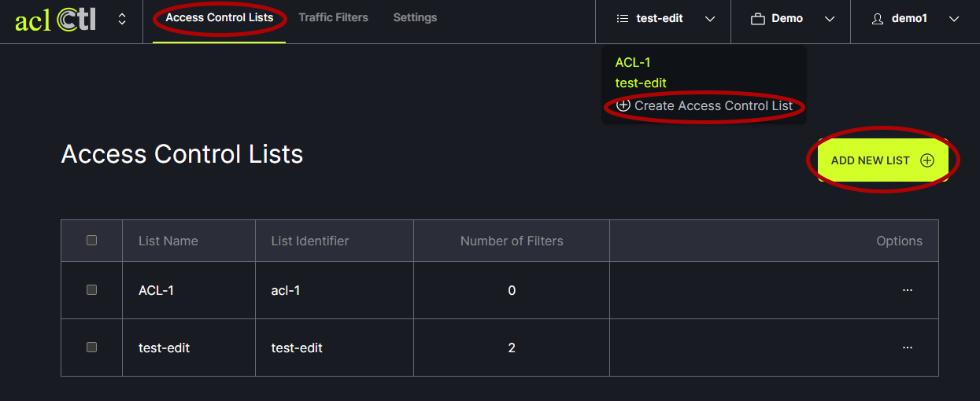Click plus icon next to Create Access Control List
The image size is (980, 401).
point(623,105)
